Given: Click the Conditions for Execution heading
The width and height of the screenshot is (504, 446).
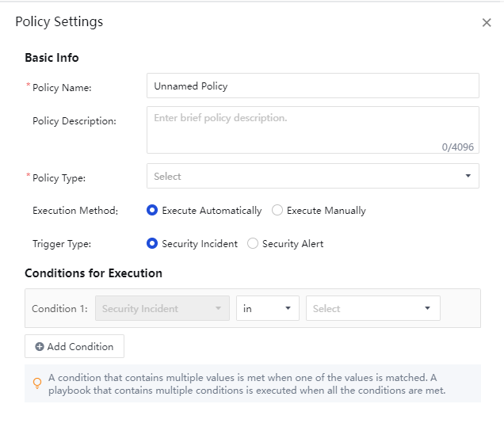Looking at the screenshot, I should (x=94, y=273).
